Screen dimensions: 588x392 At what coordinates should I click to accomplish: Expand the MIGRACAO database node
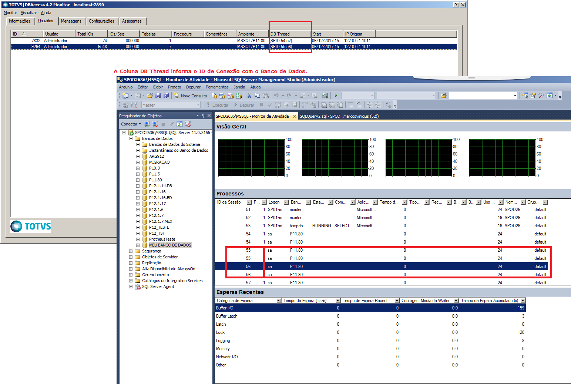(x=138, y=162)
